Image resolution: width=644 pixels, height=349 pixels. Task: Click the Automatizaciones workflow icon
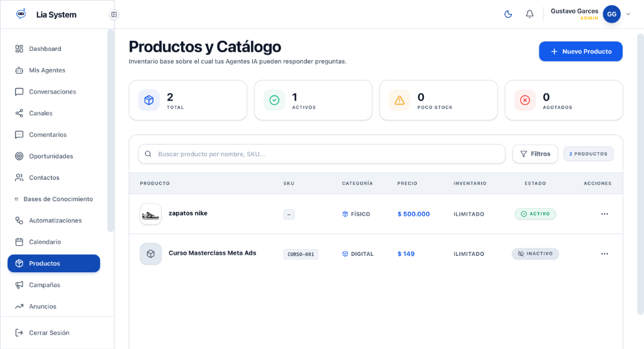click(x=19, y=221)
